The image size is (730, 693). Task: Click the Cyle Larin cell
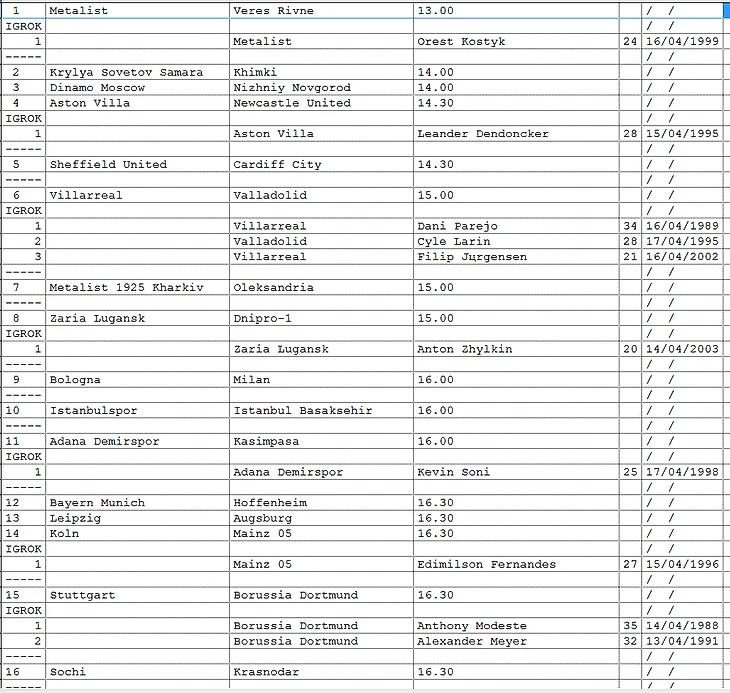click(516, 241)
